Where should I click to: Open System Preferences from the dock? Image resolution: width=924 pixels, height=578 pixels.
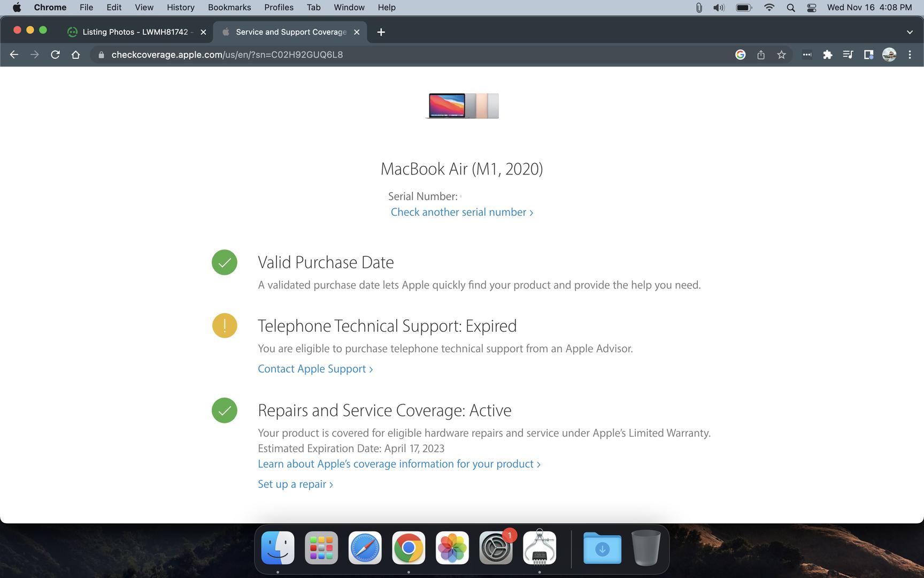pos(496,548)
